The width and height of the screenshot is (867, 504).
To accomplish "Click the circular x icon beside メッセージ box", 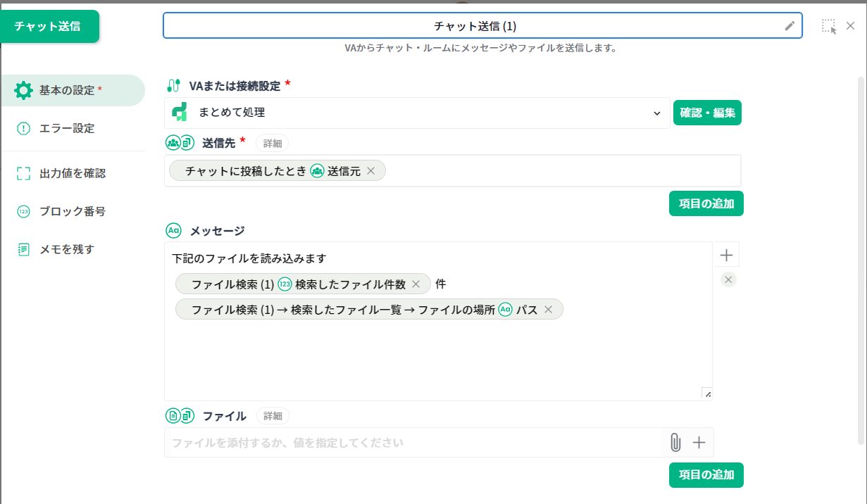I will coord(729,280).
